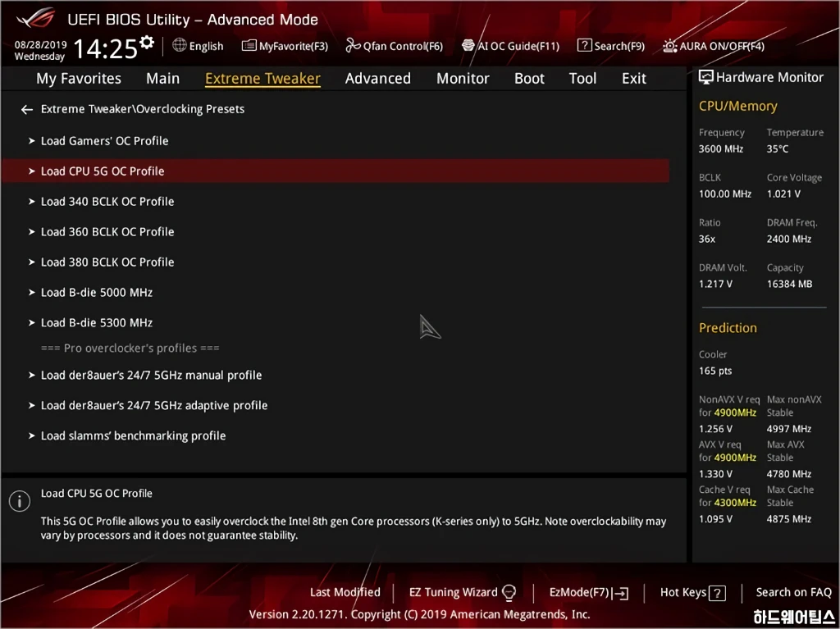Switch to My Favorites tab
Image resolution: width=840 pixels, height=629 pixels.
point(79,79)
